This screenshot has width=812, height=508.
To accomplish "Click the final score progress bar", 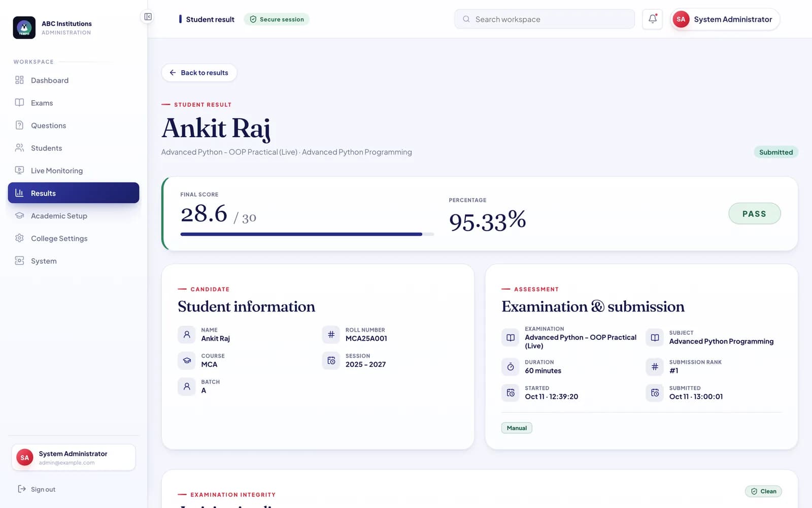I will pos(307,234).
